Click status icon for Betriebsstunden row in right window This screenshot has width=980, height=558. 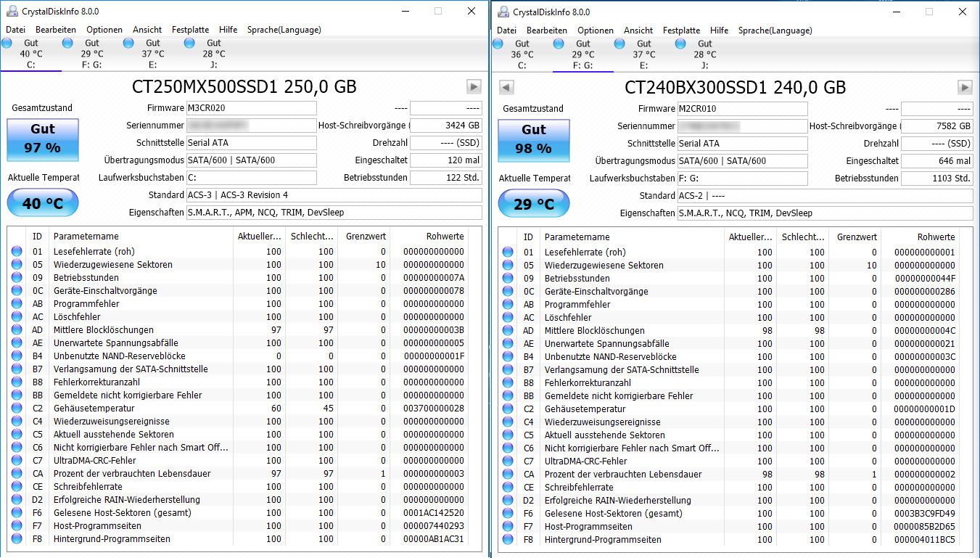[508, 279]
